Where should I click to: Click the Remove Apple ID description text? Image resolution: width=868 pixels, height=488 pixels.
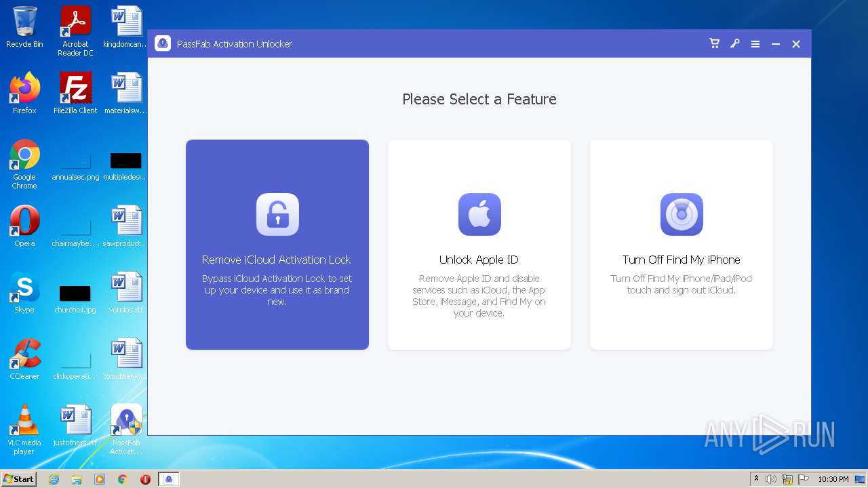(479, 296)
